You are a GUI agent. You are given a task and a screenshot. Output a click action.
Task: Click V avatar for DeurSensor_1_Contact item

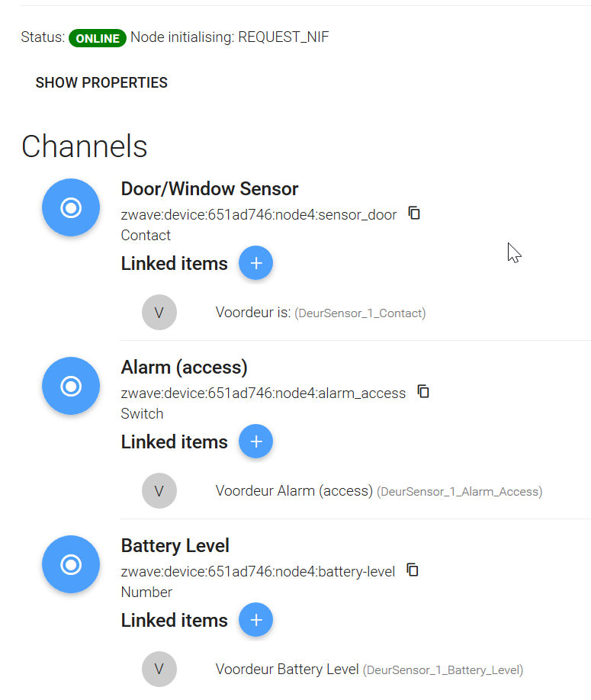(x=159, y=313)
